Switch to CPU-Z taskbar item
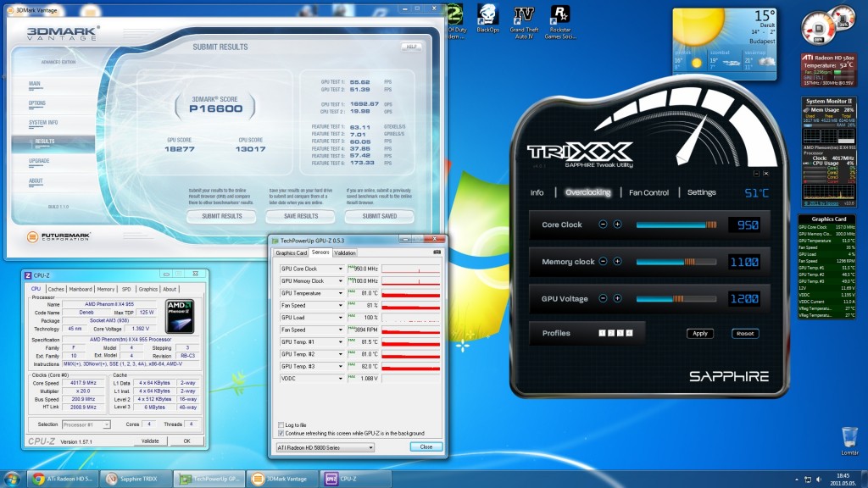This screenshot has height=488, width=868. (355, 479)
